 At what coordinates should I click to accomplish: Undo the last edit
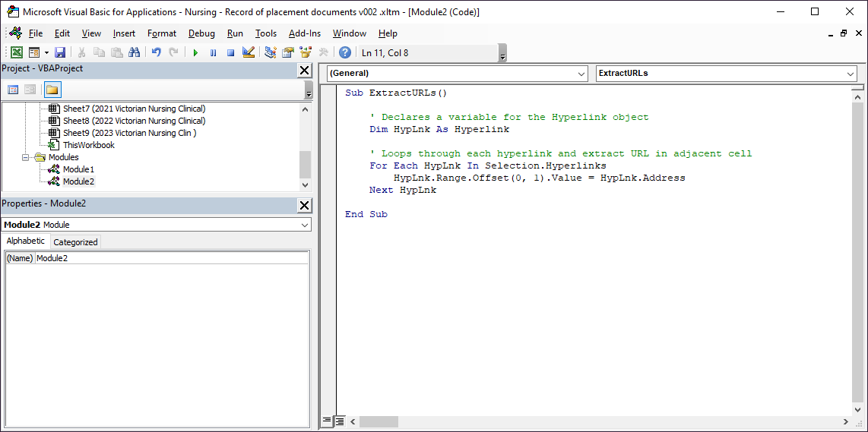(156, 52)
